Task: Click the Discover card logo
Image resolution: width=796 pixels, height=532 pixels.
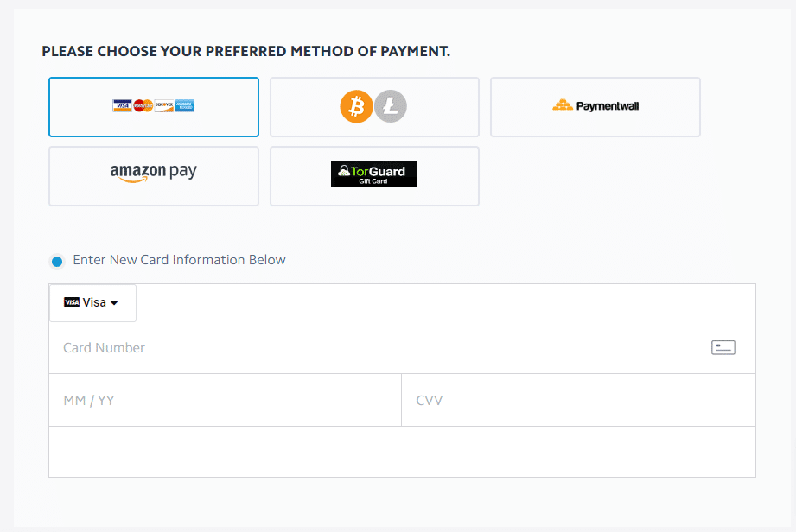Action: (x=163, y=105)
